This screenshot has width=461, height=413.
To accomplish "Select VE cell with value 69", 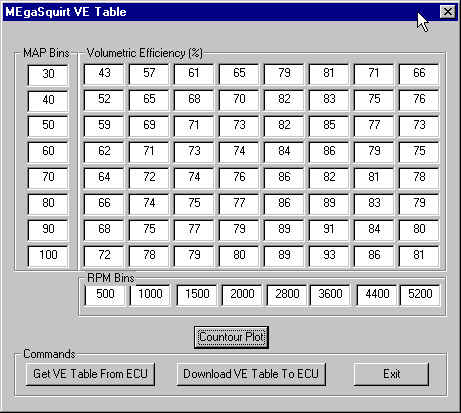I will (x=149, y=126).
